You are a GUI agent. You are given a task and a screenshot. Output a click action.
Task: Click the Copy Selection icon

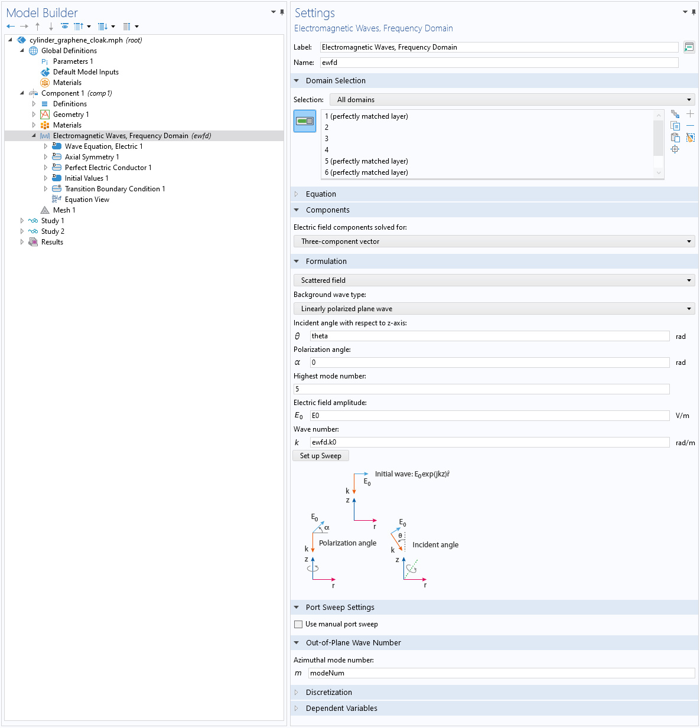[x=675, y=126]
